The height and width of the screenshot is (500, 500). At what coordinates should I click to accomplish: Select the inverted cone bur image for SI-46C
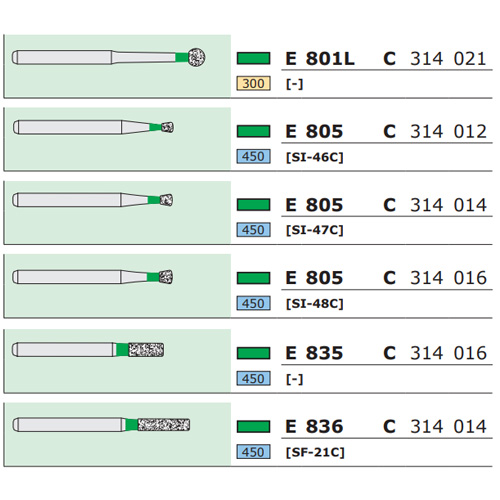point(93,127)
